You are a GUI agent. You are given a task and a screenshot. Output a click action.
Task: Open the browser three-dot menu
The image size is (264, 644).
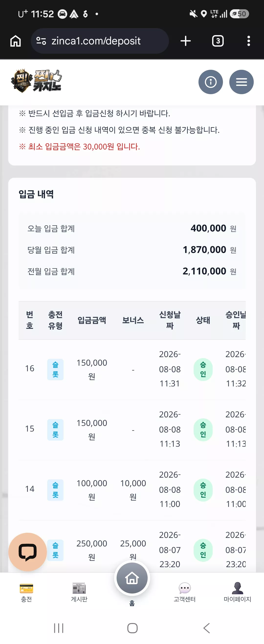point(248,41)
